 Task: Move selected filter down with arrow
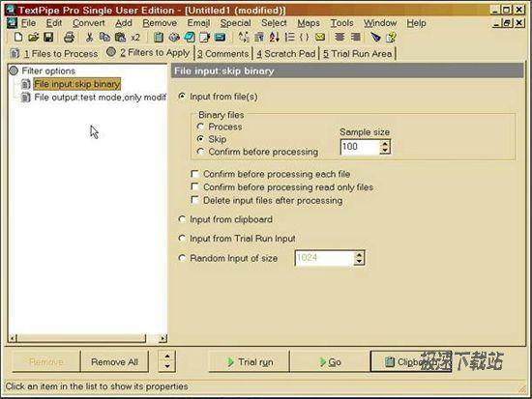point(167,366)
